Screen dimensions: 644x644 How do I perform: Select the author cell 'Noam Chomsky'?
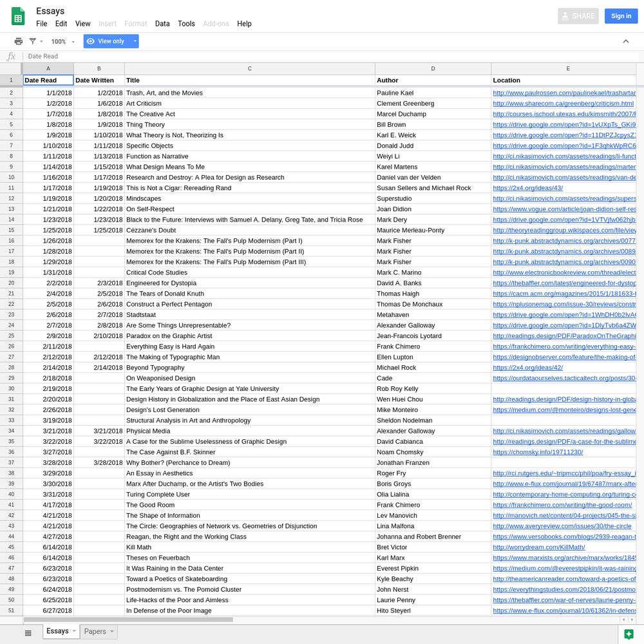(433, 452)
